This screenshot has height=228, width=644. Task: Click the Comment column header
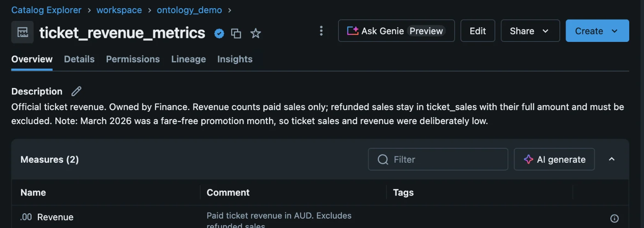[x=228, y=192]
